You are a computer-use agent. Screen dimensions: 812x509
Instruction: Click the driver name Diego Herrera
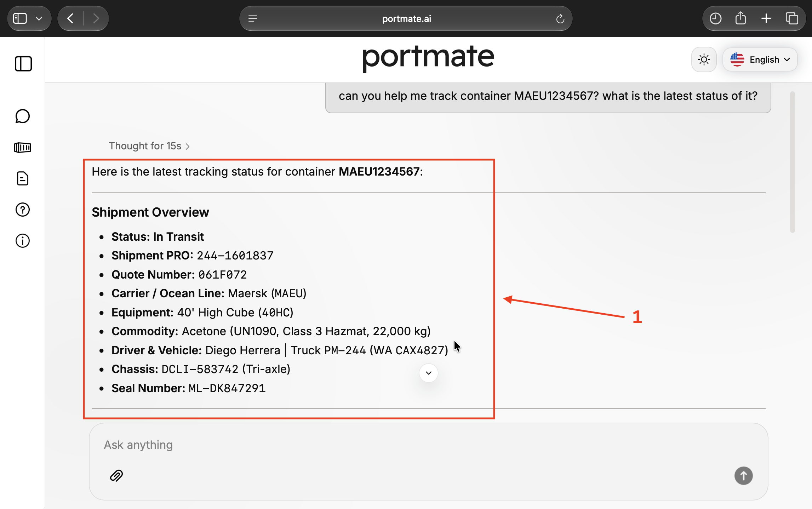pyautogui.click(x=243, y=350)
